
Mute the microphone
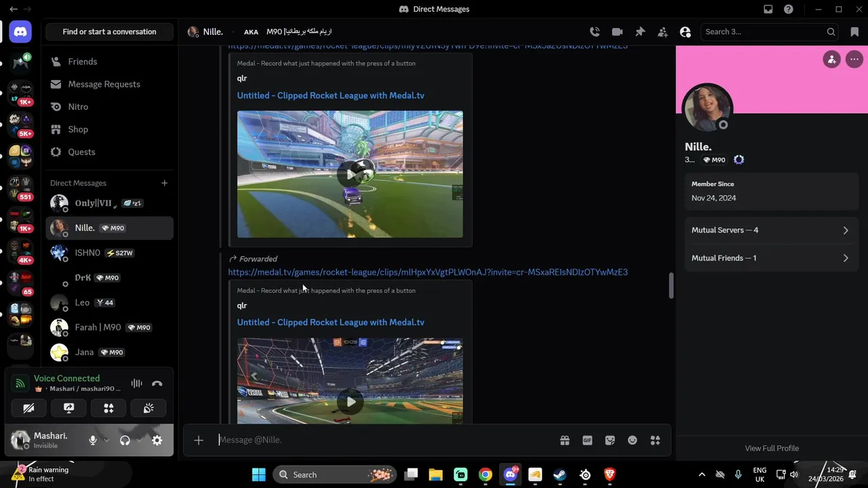point(93,441)
